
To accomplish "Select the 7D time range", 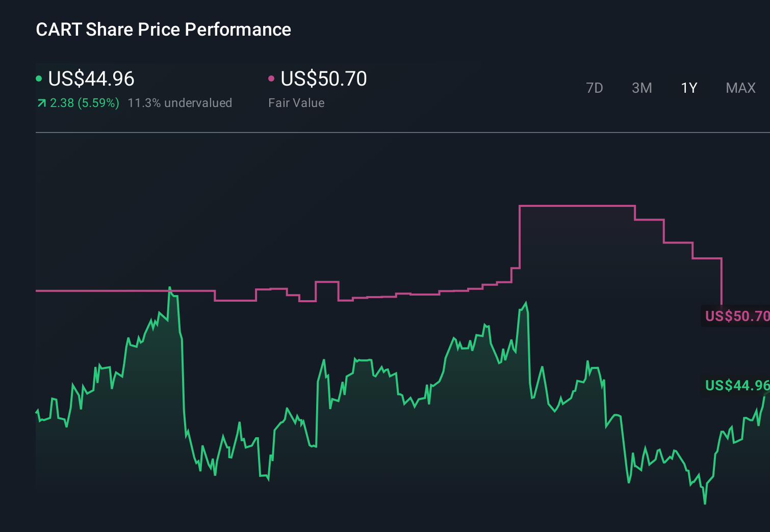I will tap(595, 88).
